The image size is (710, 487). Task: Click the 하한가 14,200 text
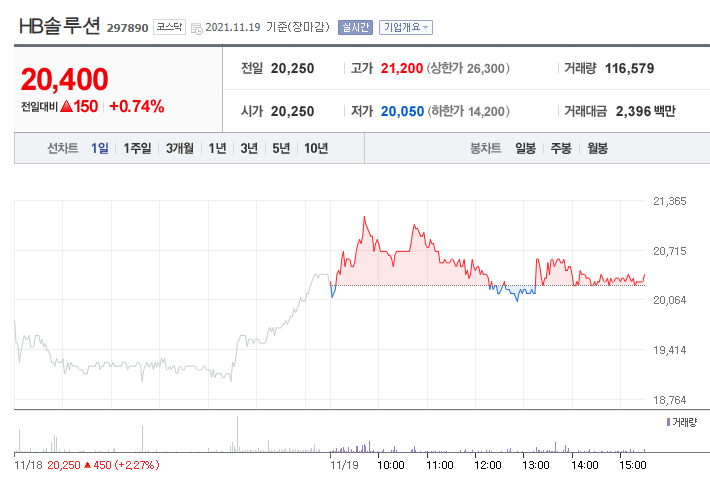[x=469, y=111]
